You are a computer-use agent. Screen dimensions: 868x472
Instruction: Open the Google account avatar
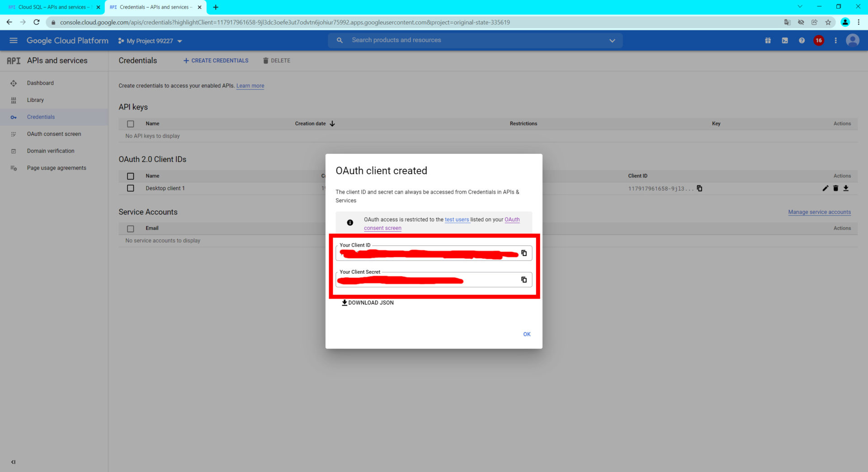tap(853, 40)
